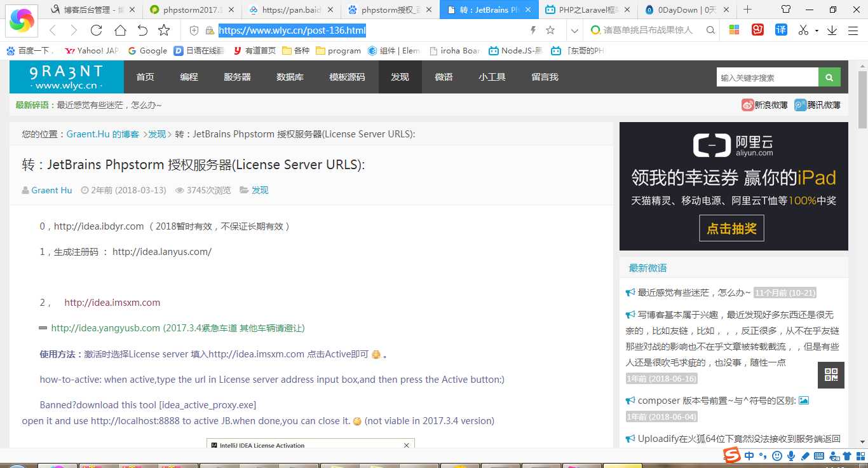The width and height of the screenshot is (868, 468).
Task: Click the Sogou S logo in IME bar
Action: point(733,455)
